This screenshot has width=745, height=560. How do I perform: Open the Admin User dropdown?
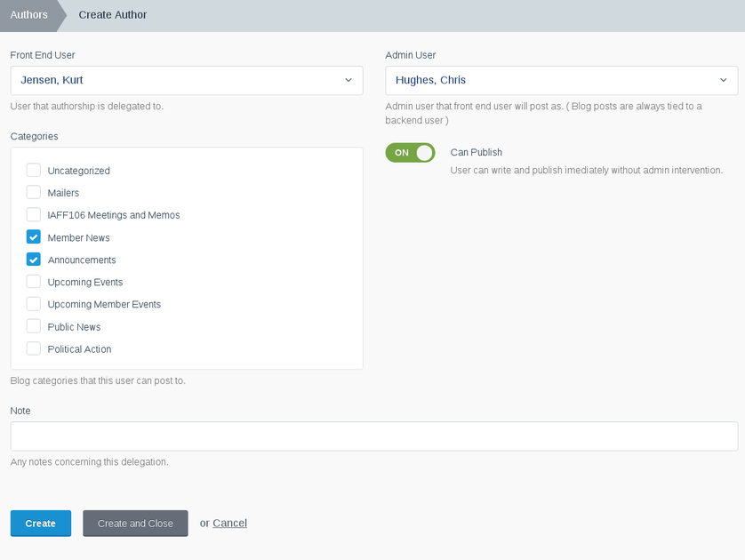tap(562, 80)
